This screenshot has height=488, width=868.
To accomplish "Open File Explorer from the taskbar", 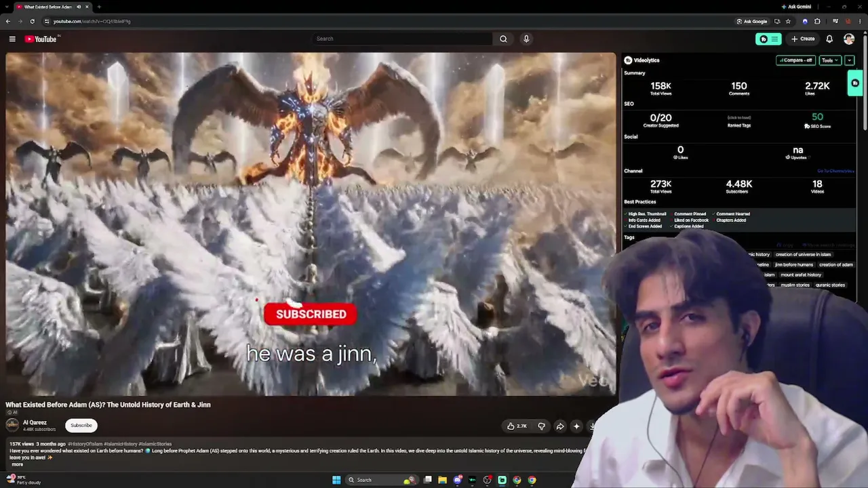I will [443, 480].
